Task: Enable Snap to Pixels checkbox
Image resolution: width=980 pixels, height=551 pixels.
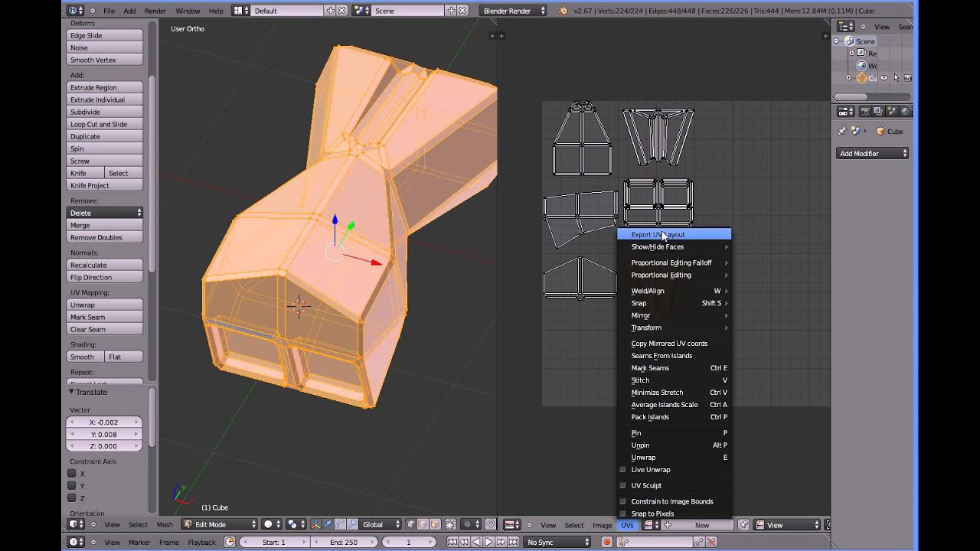Action: point(622,514)
